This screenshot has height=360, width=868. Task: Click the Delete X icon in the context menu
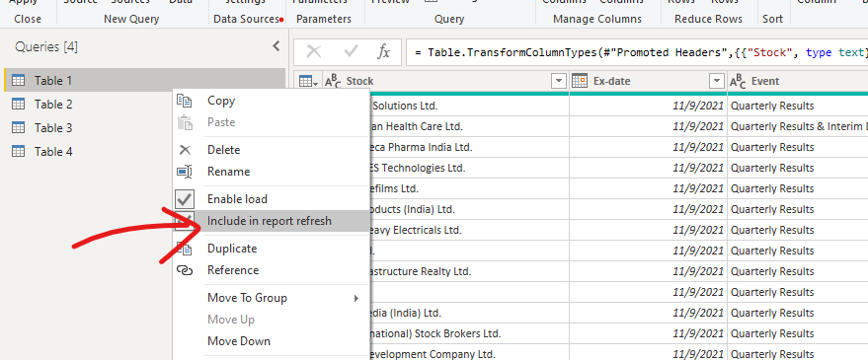point(185,150)
